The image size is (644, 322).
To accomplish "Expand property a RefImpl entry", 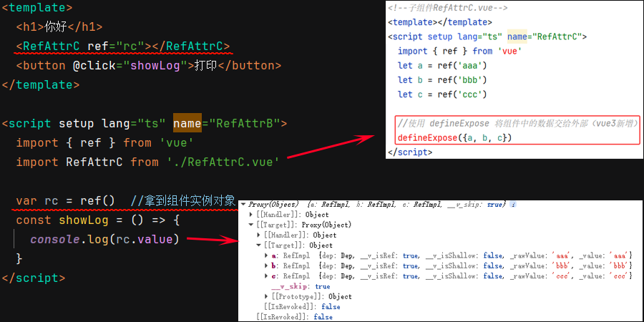I will click(267, 255).
